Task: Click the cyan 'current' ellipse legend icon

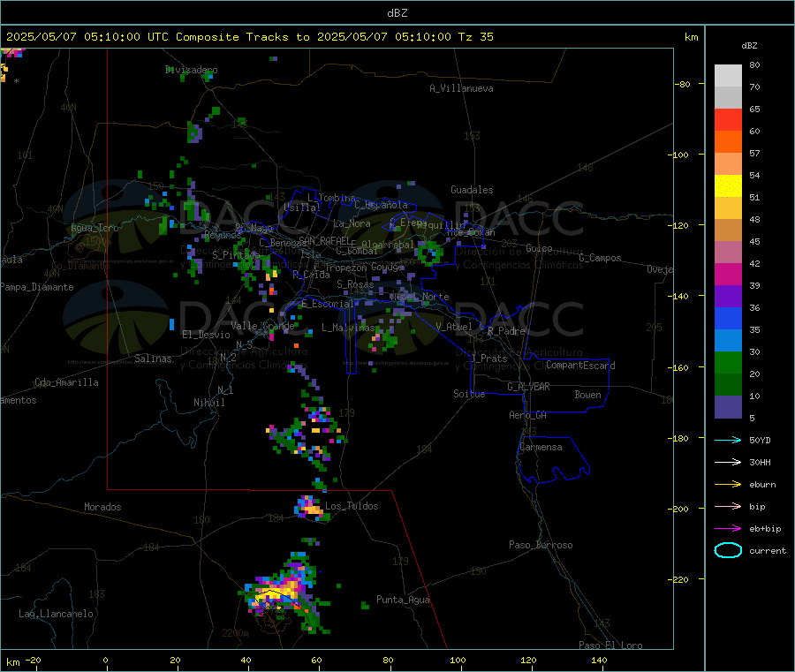Action: tap(728, 550)
